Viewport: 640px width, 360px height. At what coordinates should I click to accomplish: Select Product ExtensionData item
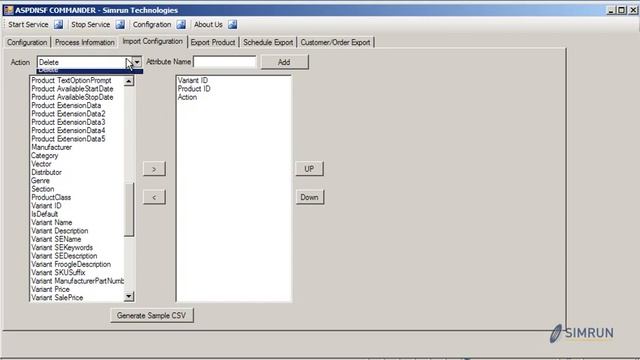[x=66, y=105]
